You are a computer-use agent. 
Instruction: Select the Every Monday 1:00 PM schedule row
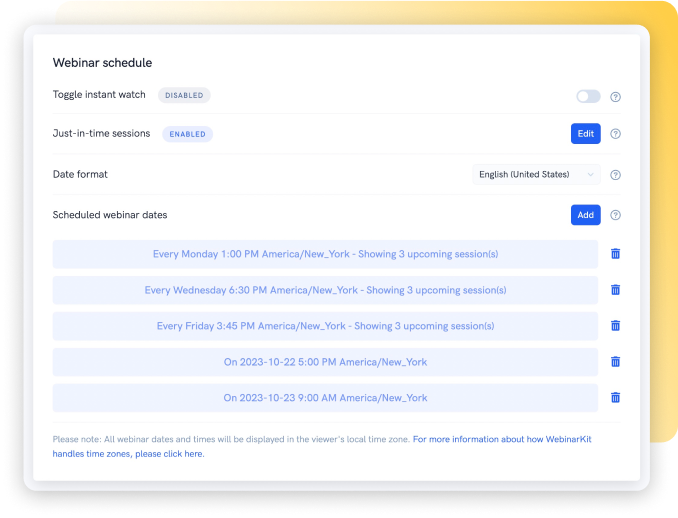coord(325,254)
